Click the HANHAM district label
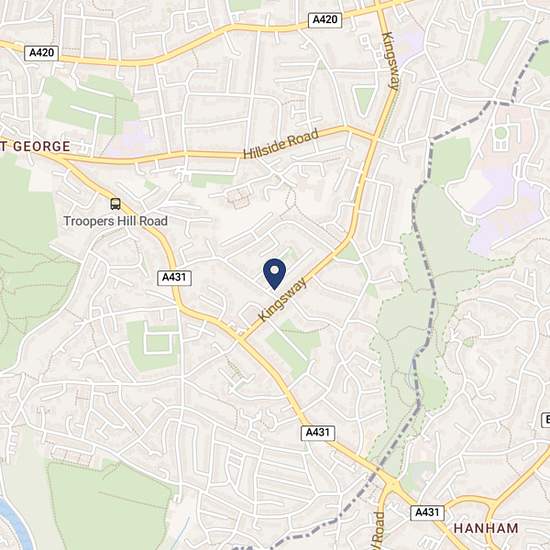This screenshot has width=550, height=550. coord(486,528)
